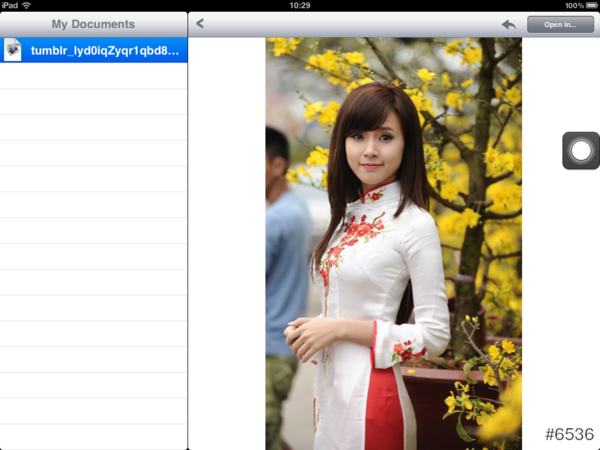Tap the AssistiveTouch floating button
This screenshot has width=600, height=450.
(x=581, y=150)
